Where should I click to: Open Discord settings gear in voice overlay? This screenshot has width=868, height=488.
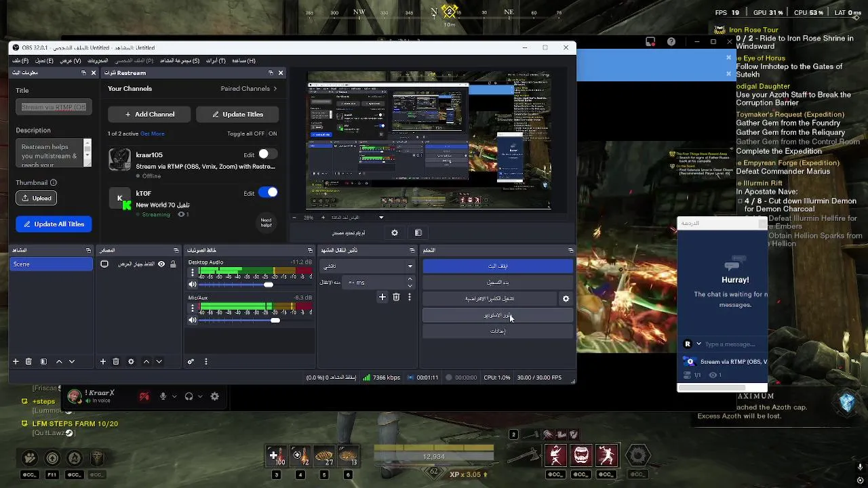point(214,396)
